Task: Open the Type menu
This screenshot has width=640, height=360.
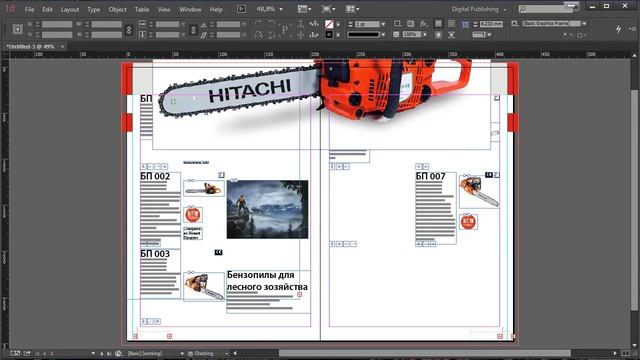Action: 93,9
